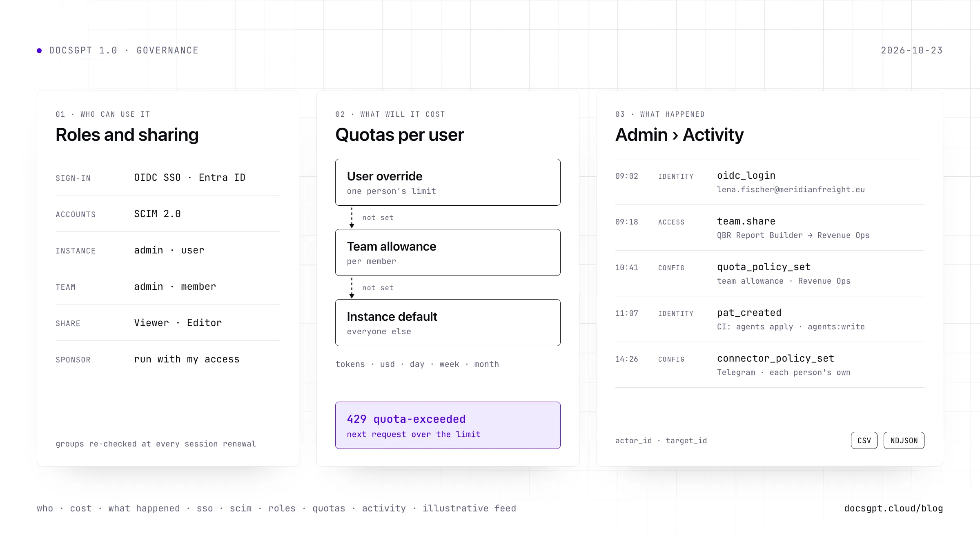980x551 pixels.
Task: Click the 2026-10-23 date label
Action: pos(912,51)
